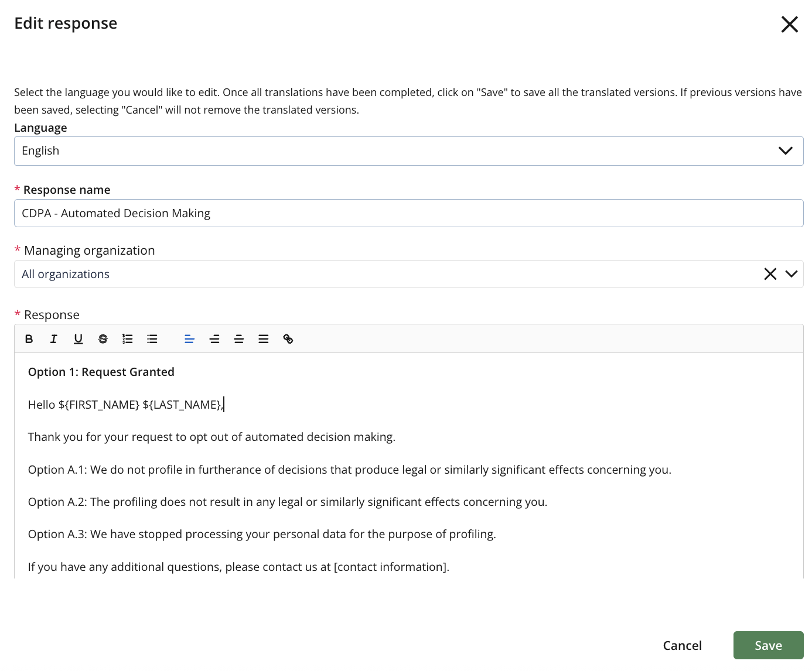
Task: Insert a hyperlink in the response
Action: 288,339
